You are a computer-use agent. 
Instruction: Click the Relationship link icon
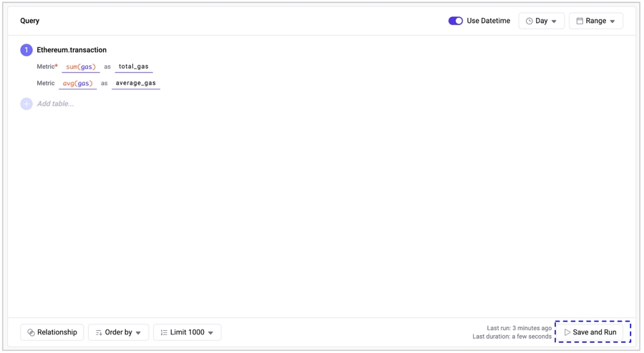tap(31, 332)
